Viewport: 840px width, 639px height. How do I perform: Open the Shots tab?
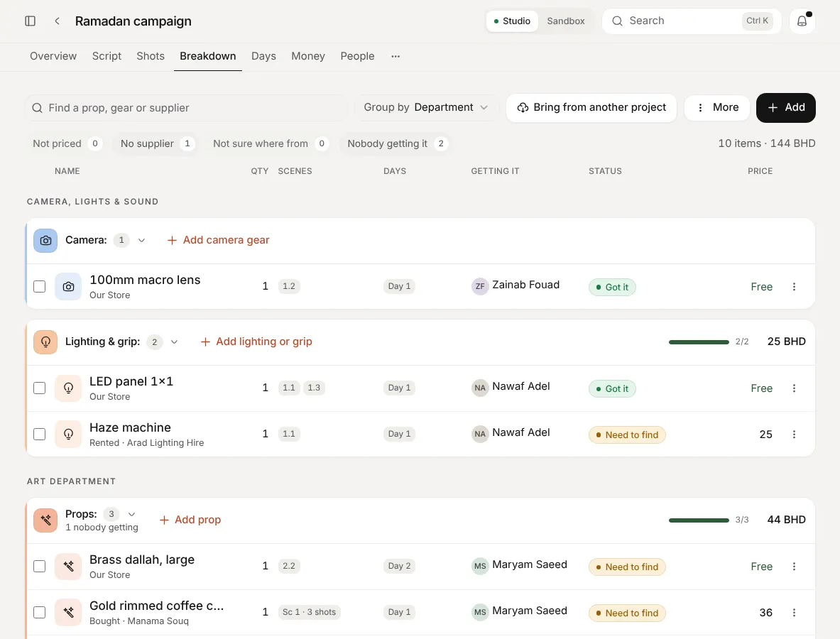pyautogui.click(x=151, y=56)
